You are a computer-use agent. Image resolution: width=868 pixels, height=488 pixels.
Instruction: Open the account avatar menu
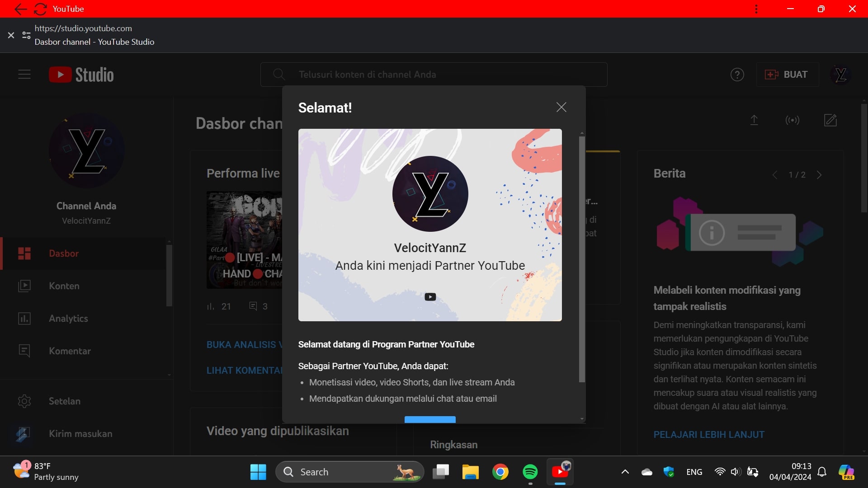click(840, 75)
